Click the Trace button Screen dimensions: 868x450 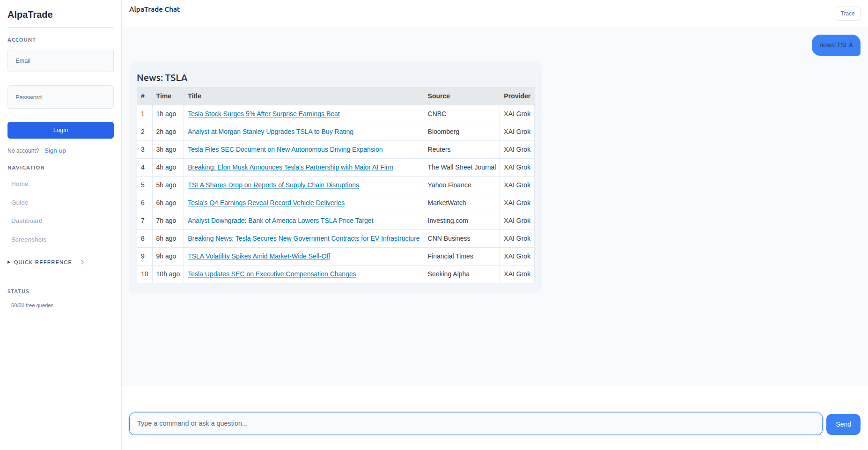(x=847, y=14)
